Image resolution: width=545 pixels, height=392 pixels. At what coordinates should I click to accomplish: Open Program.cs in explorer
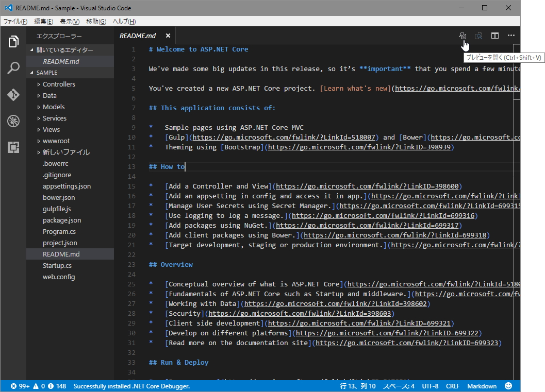click(x=70, y=232)
